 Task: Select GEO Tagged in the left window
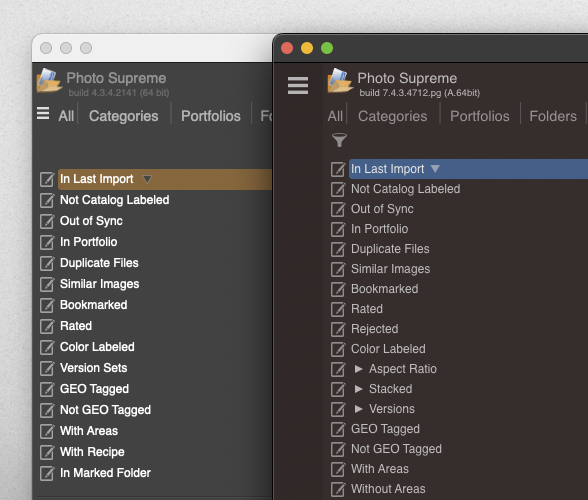coord(94,389)
